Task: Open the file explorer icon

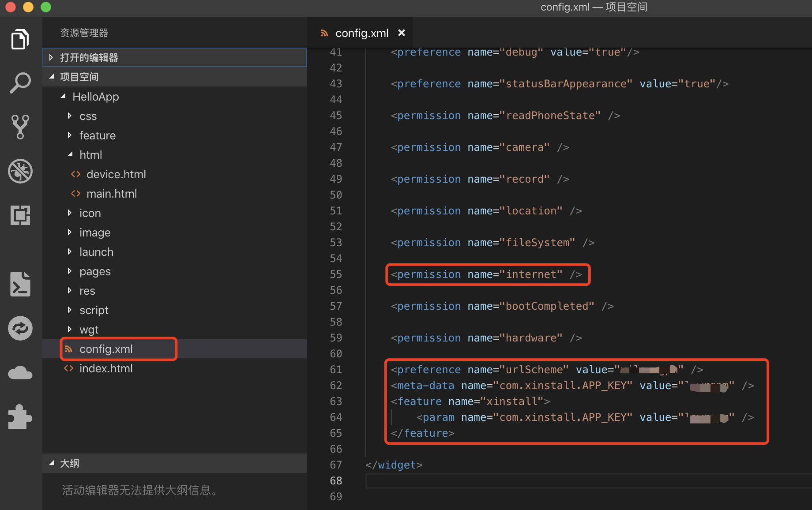Action: (x=20, y=39)
